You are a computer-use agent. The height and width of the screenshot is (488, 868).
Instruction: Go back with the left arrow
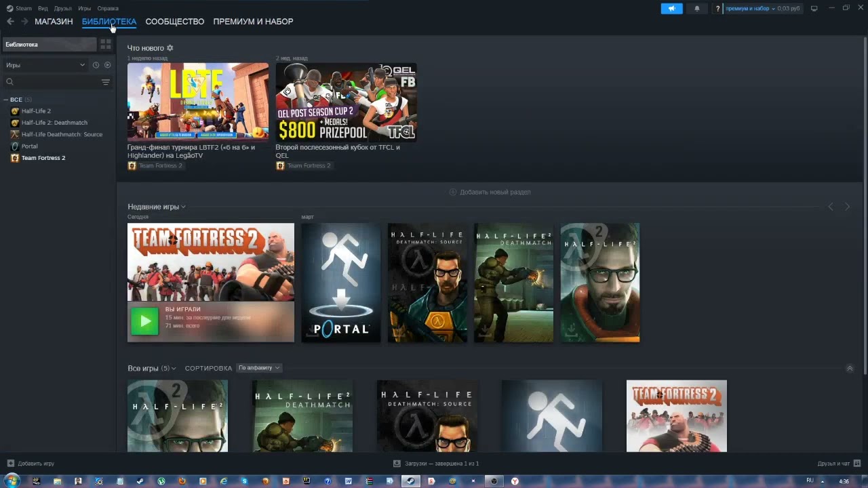(10, 22)
